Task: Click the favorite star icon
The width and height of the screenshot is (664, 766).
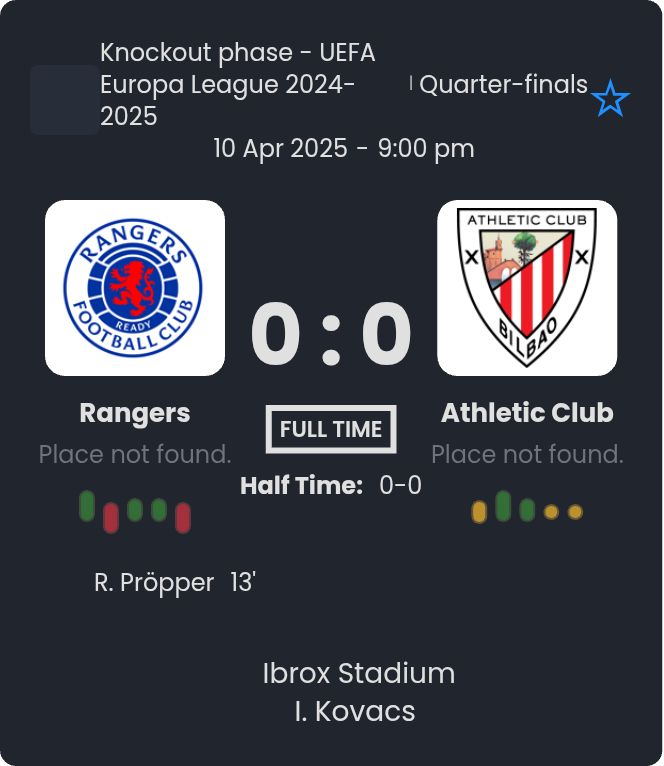Action: 610,100
